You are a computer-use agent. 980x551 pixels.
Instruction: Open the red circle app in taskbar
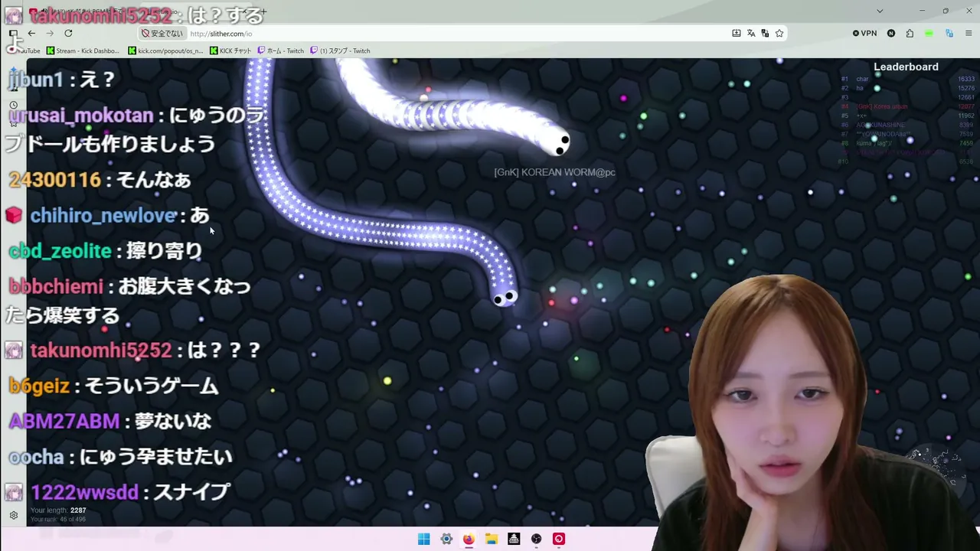(x=559, y=539)
